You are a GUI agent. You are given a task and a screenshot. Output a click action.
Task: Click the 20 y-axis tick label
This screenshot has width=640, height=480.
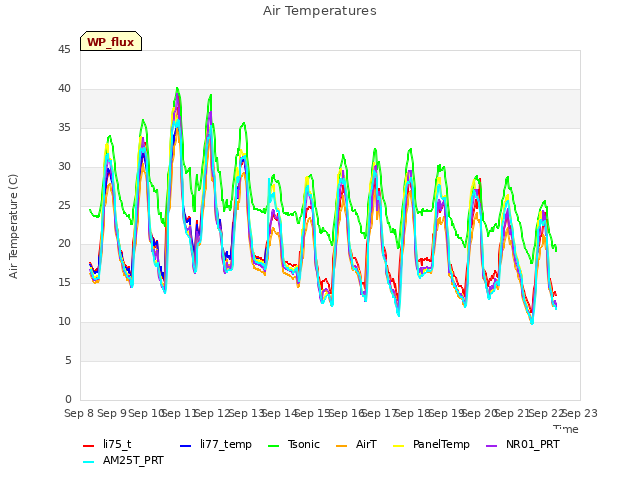[64, 244]
